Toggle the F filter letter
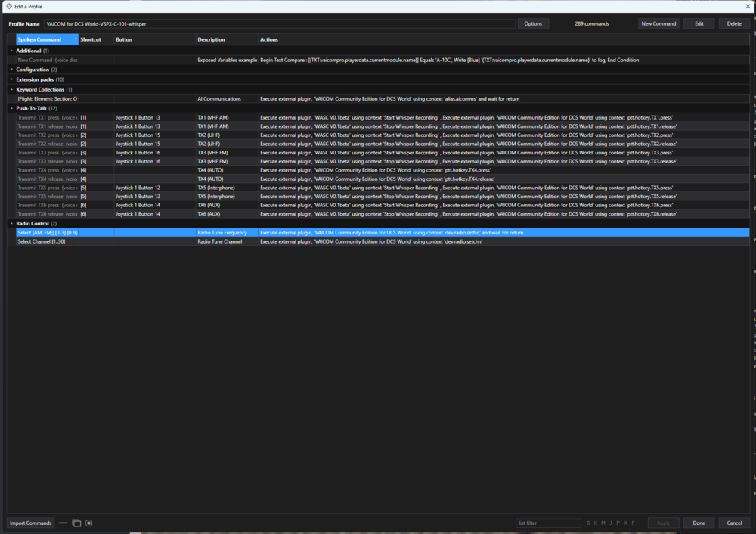Screen dimensions: 756x534 633,523
